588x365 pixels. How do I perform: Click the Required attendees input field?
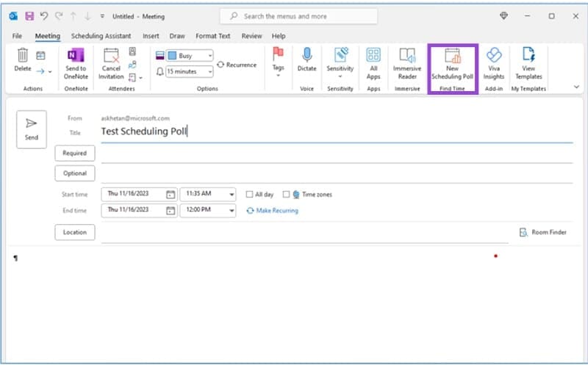[337, 153]
